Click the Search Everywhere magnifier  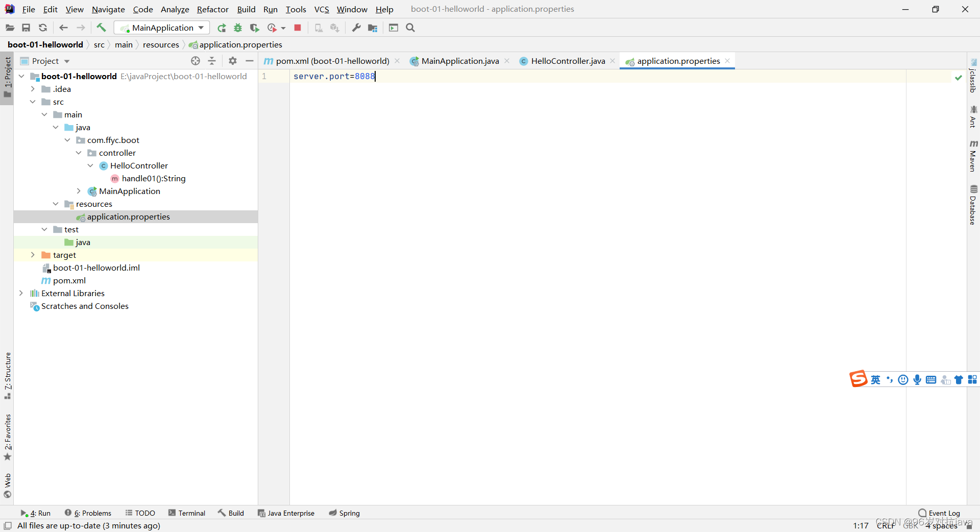coord(410,28)
